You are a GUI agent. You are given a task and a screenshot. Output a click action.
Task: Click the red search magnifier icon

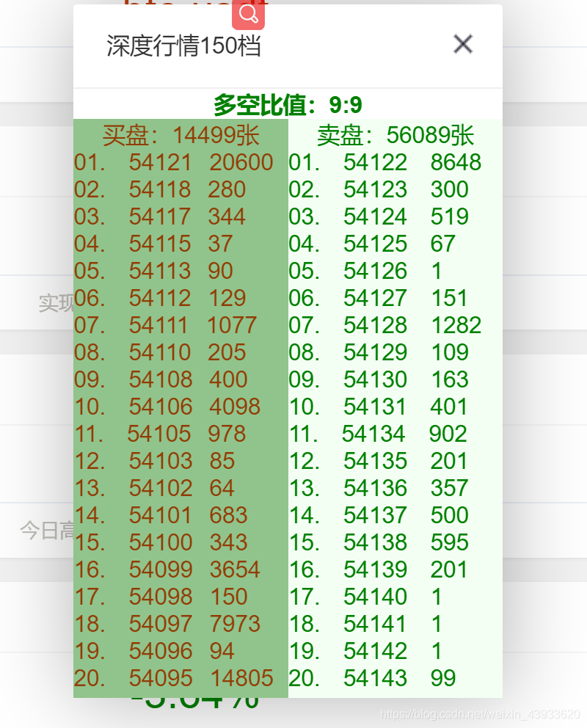pos(248,15)
